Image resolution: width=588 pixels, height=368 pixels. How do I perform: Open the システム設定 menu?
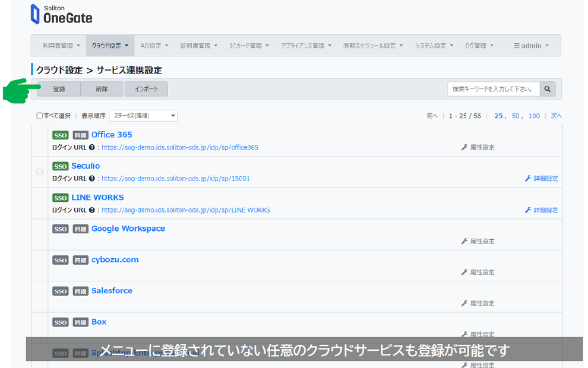[434, 46]
